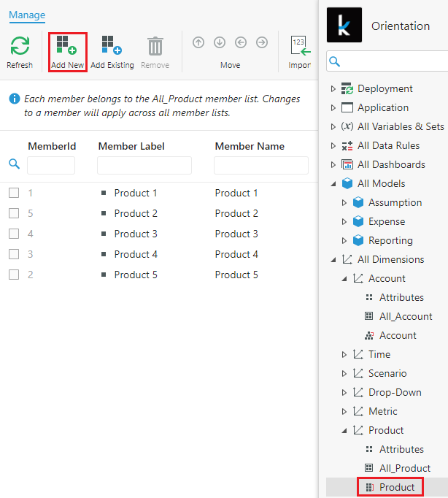Image resolution: width=448 pixels, height=498 pixels.
Task: Click the magnifier icon in navigation search box
Action: (x=335, y=61)
